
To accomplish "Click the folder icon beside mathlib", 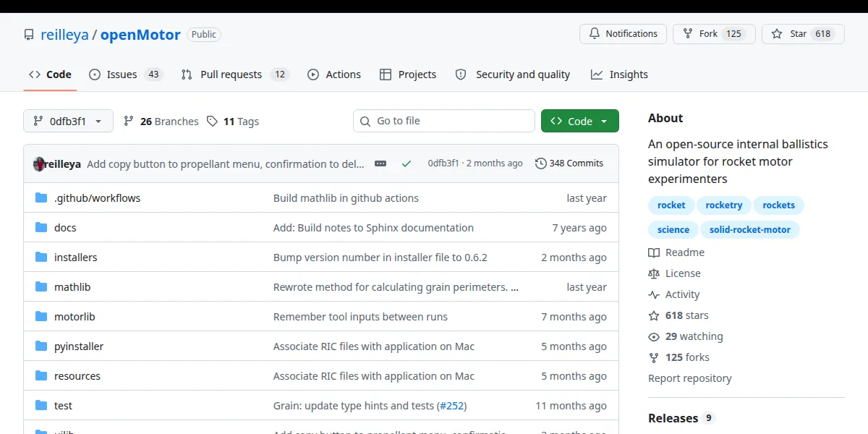I will 41,287.
